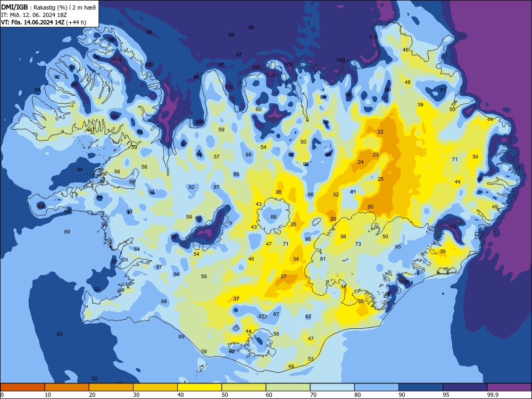
Task: Click the map value '27'
Action: [284, 276]
